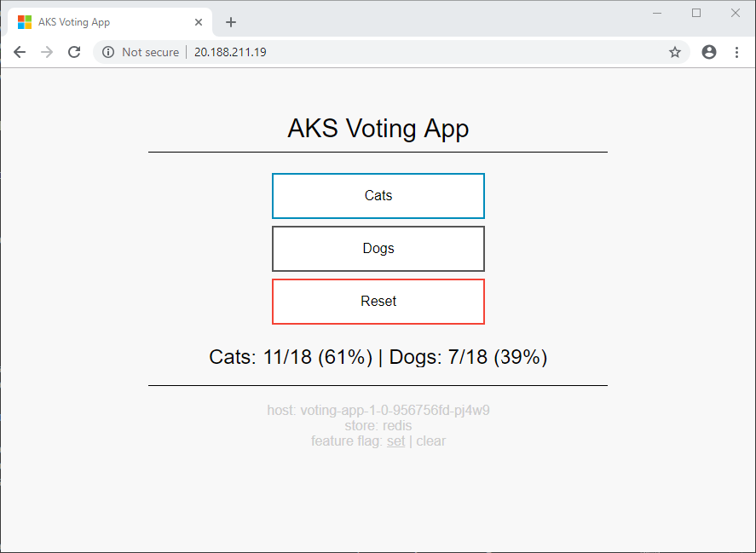756x553 pixels.
Task: Go back to the previous page
Action: point(20,52)
